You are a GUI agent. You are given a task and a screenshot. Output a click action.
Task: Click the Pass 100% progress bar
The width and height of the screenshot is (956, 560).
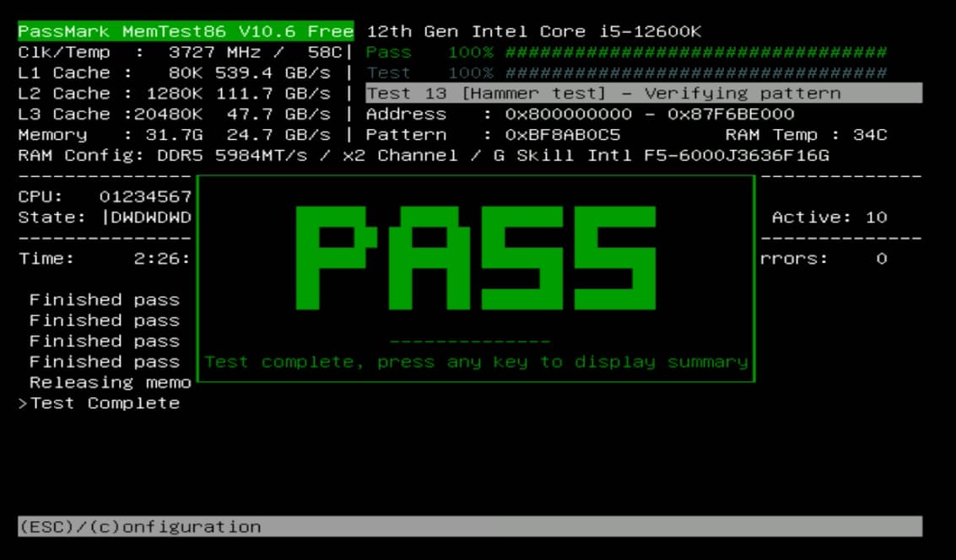pos(626,52)
